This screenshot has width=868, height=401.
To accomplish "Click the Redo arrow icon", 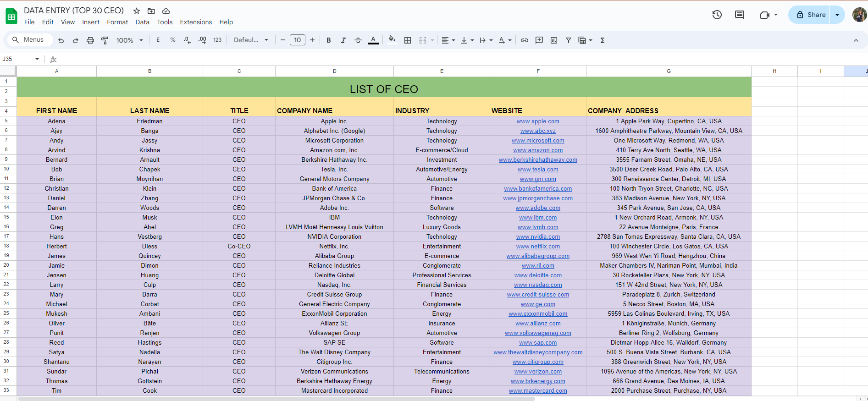I will 76,40.
